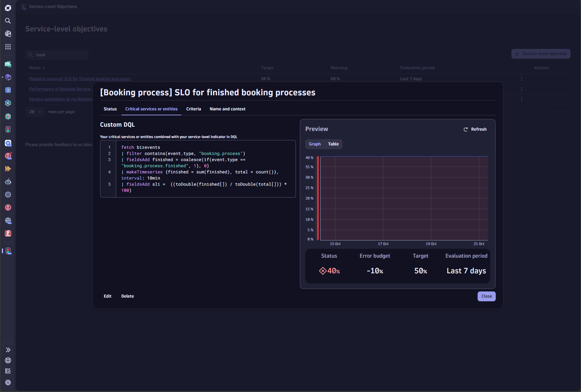Switch to the Criteria tab
Image resolution: width=581 pixels, height=392 pixels.
(x=193, y=109)
